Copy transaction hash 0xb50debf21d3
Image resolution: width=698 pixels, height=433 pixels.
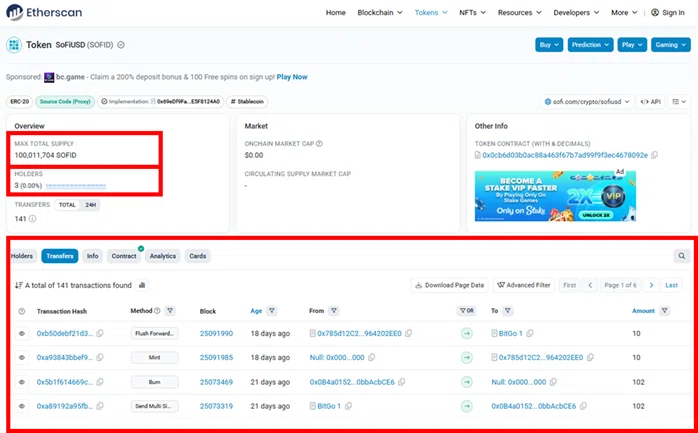100,333
